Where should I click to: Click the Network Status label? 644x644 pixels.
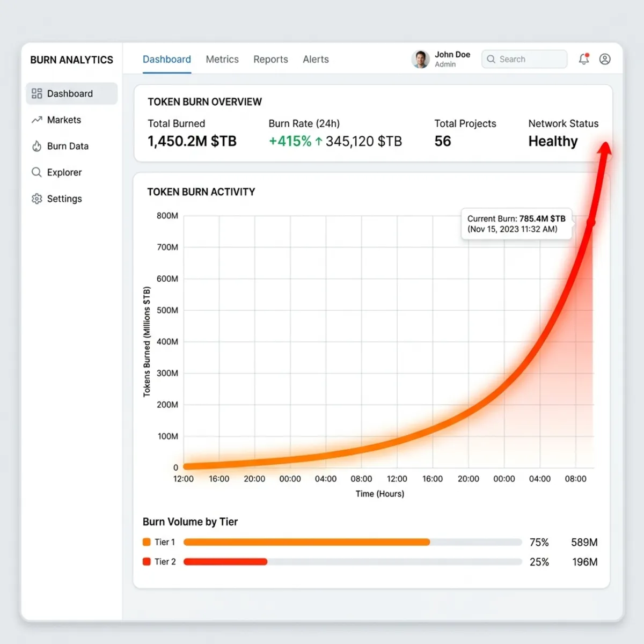coord(563,123)
